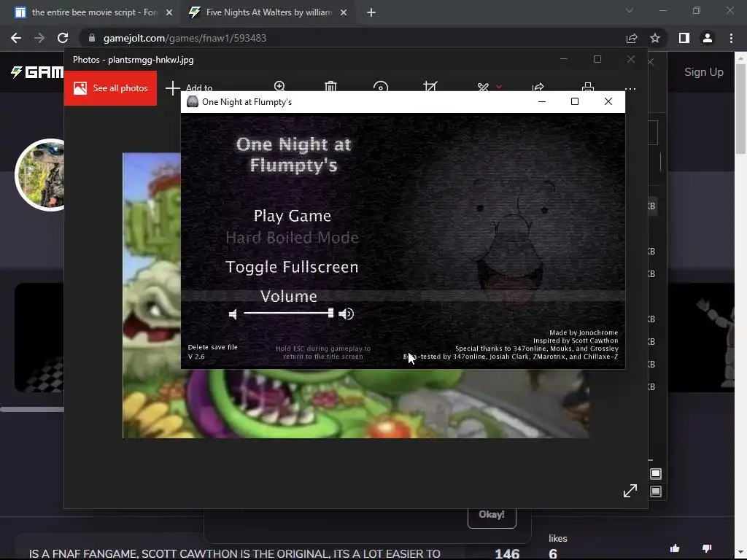Click the low volume speaker icon
This screenshot has width=747, height=560.
pyautogui.click(x=233, y=314)
